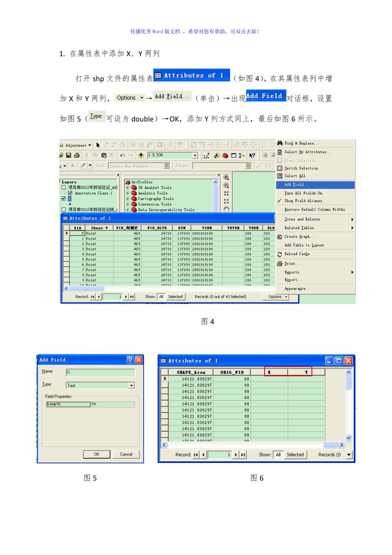392x555 pixels.
Task: Toggle 项目库2012年拆旧注记线 layer checkbox
Action: coord(63,209)
